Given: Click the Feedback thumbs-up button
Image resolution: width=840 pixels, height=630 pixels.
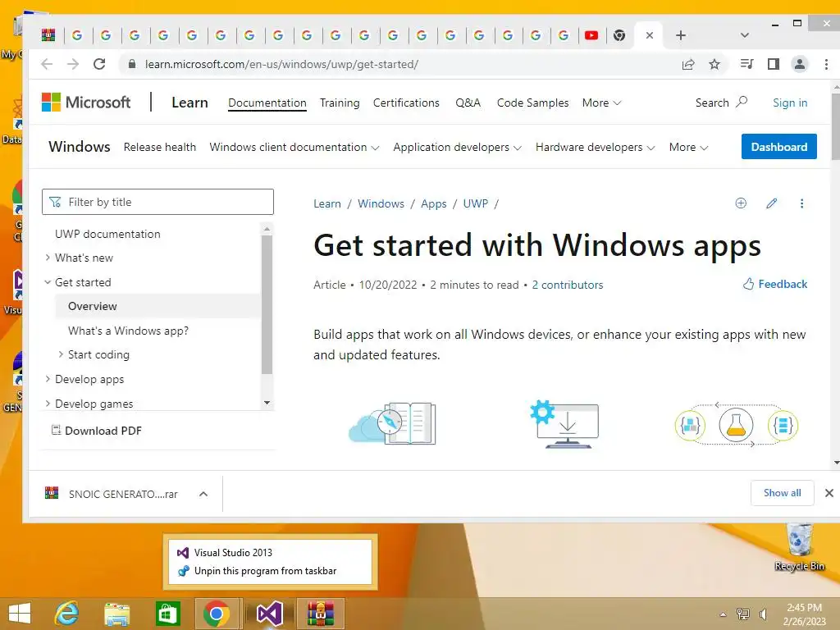Looking at the screenshot, I should [x=774, y=284].
